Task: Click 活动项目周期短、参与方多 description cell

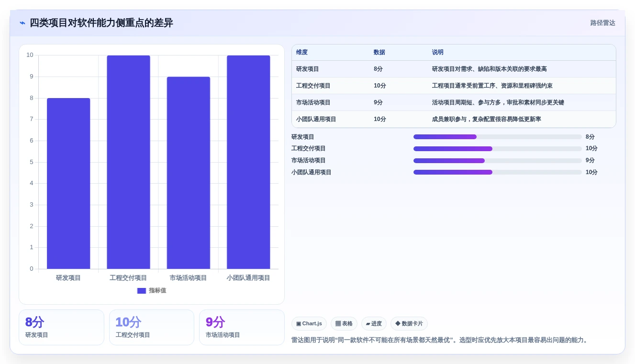Action: pos(498,102)
